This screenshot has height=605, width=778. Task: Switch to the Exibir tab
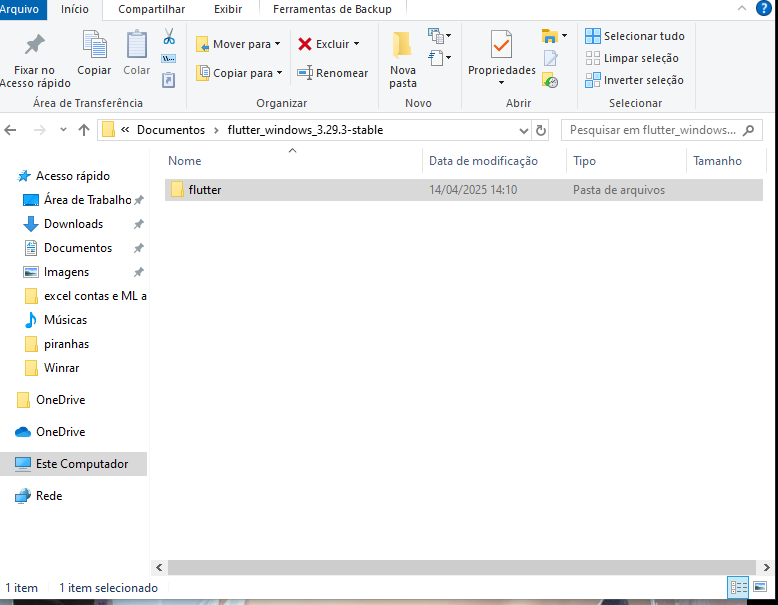coord(228,9)
